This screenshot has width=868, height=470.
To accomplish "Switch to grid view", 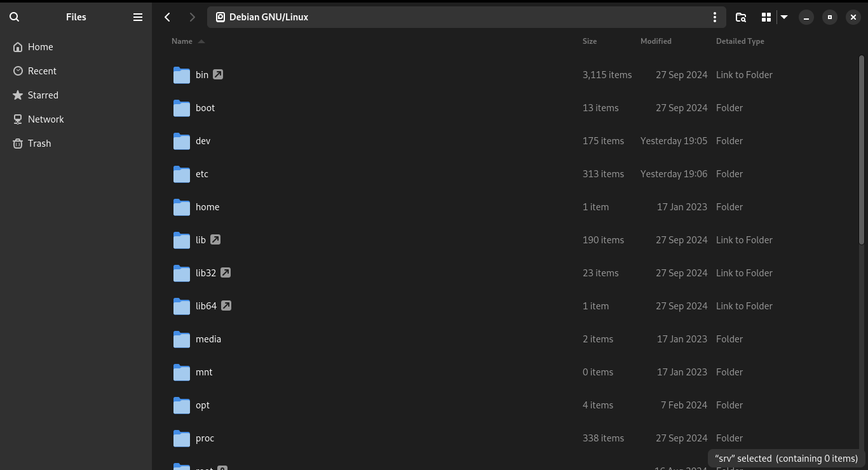I will (x=766, y=17).
